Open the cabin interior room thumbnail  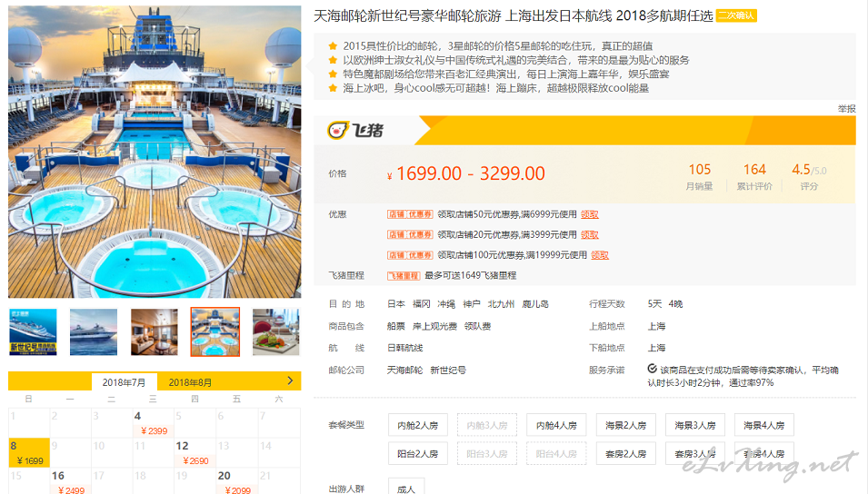[x=155, y=332]
